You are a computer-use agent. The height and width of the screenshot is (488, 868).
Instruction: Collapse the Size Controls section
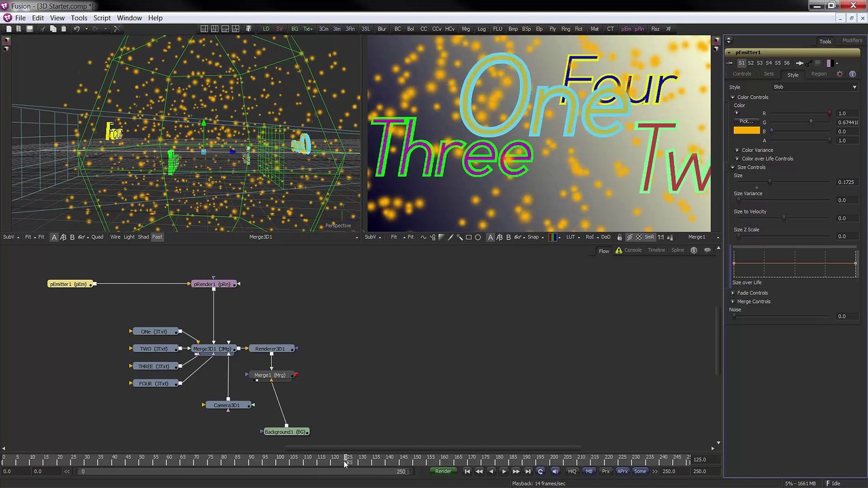click(x=732, y=167)
